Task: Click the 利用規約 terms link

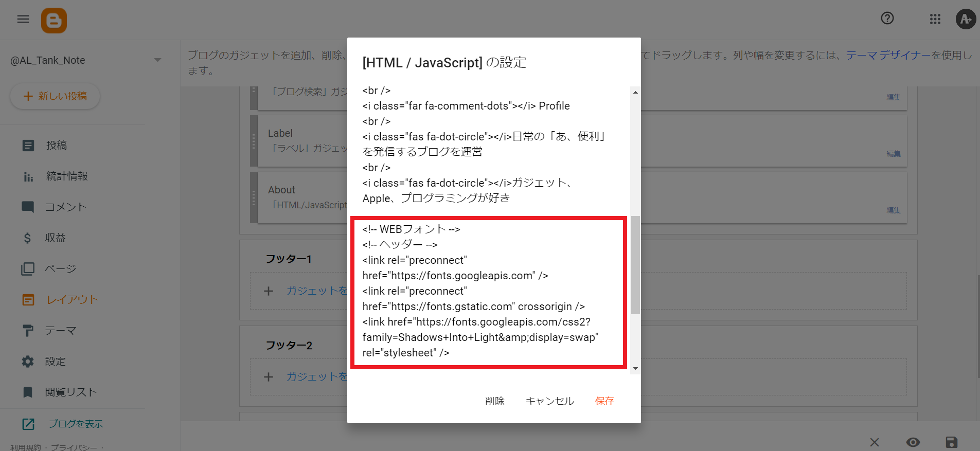Action: click(x=26, y=448)
